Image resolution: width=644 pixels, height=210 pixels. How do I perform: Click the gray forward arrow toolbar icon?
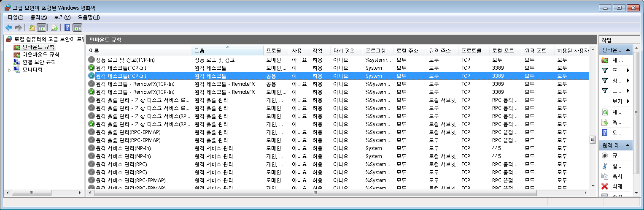point(18,27)
